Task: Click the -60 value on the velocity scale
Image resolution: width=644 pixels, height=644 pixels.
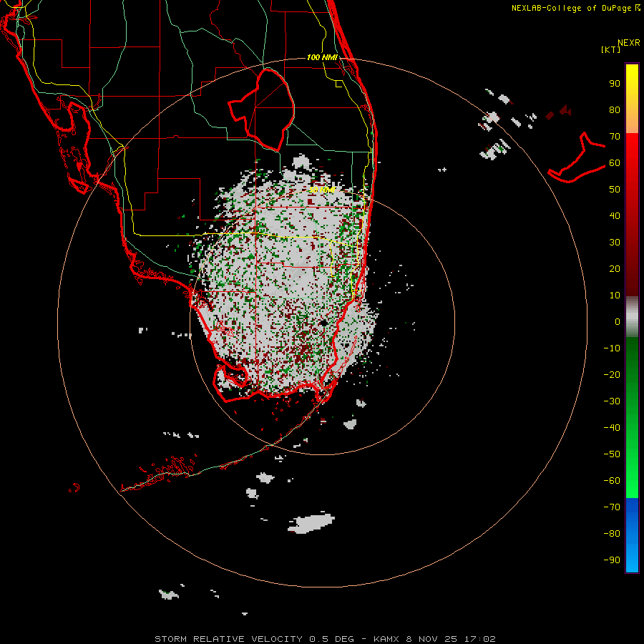Action: [612, 481]
